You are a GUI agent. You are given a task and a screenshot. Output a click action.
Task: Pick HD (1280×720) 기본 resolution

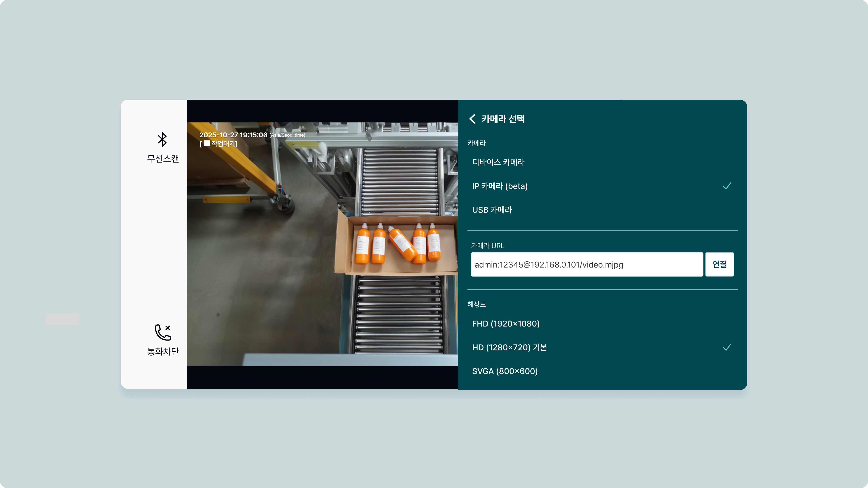[509, 347]
